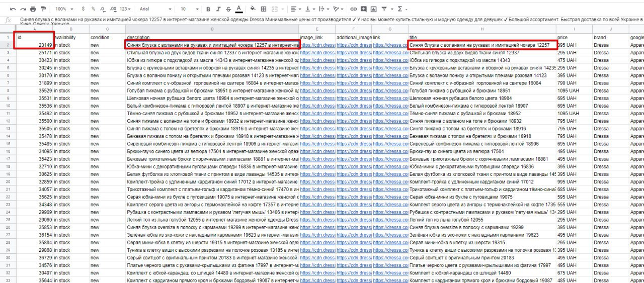Select column header D

pyautogui.click(x=212, y=30)
